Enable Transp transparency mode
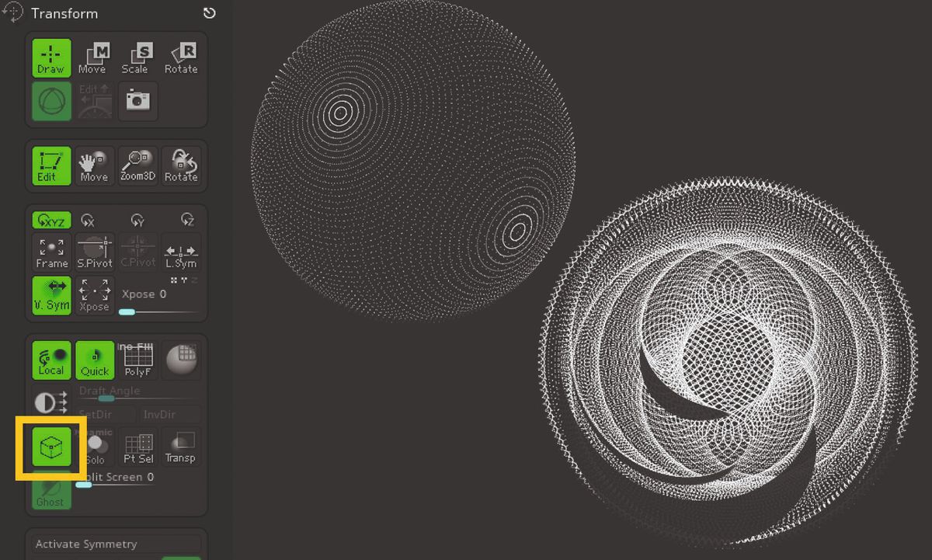The image size is (932, 560). click(x=181, y=446)
